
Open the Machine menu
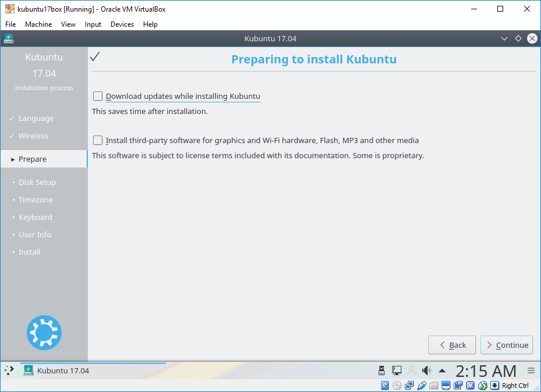tap(38, 24)
